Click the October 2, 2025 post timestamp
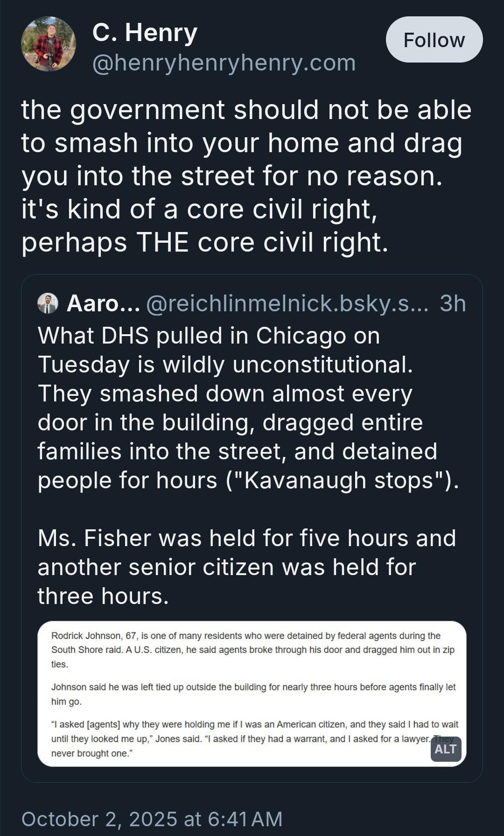Screen dimensions: 504x836 152,819
